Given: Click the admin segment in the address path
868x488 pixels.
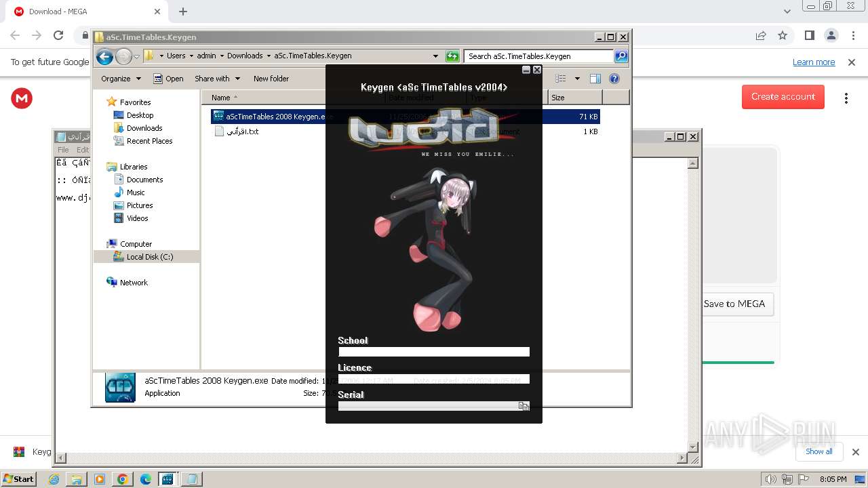Looking at the screenshot, I should tap(206, 56).
